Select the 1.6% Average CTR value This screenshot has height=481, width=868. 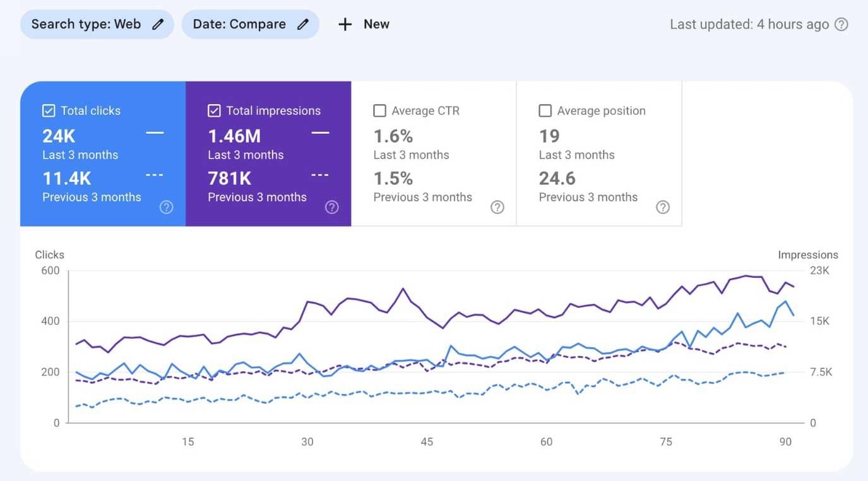click(x=393, y=136)
